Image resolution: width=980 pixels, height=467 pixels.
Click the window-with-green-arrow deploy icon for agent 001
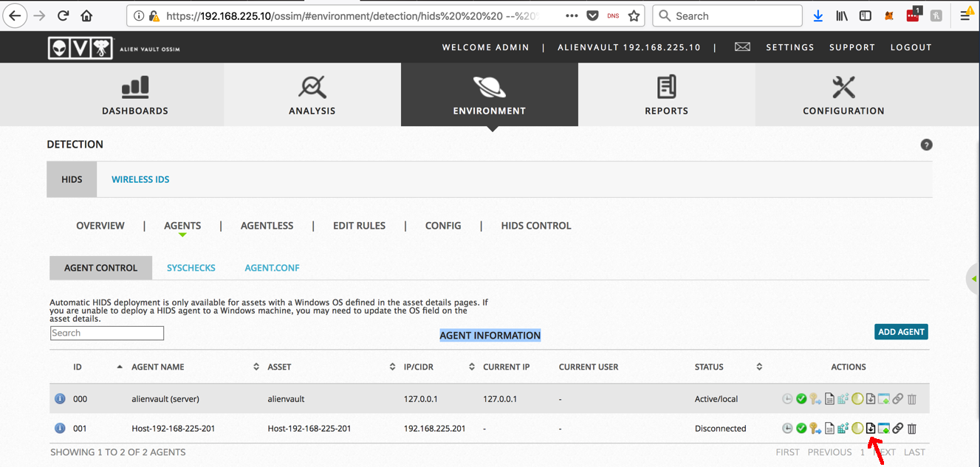tap(884, 428)
